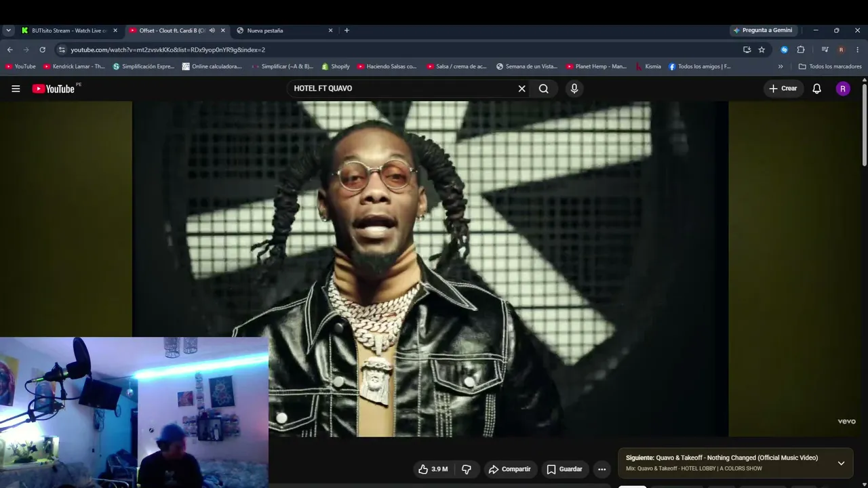Click the music video player
The height and width of the screenshot is (488, 868).
click(430, 269)
